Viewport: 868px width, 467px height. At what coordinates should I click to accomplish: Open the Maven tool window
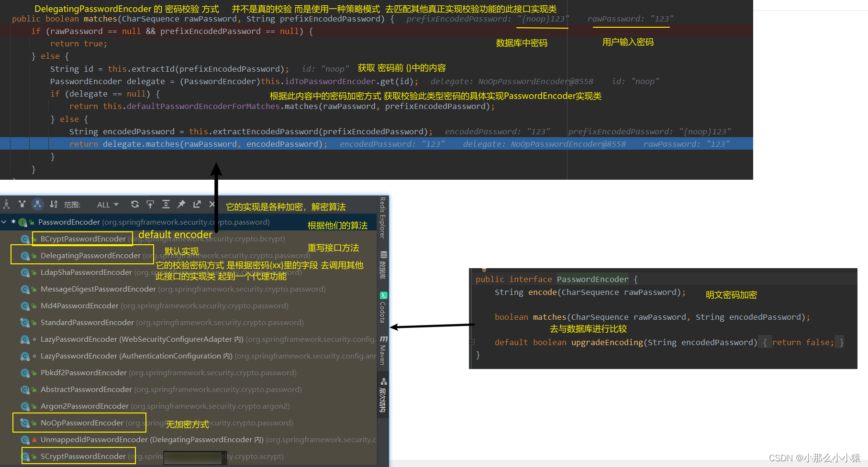383,350
